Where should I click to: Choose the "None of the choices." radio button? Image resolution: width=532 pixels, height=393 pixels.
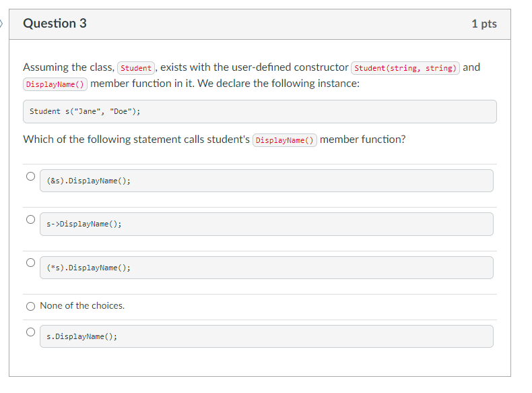(x=30, y=306)
